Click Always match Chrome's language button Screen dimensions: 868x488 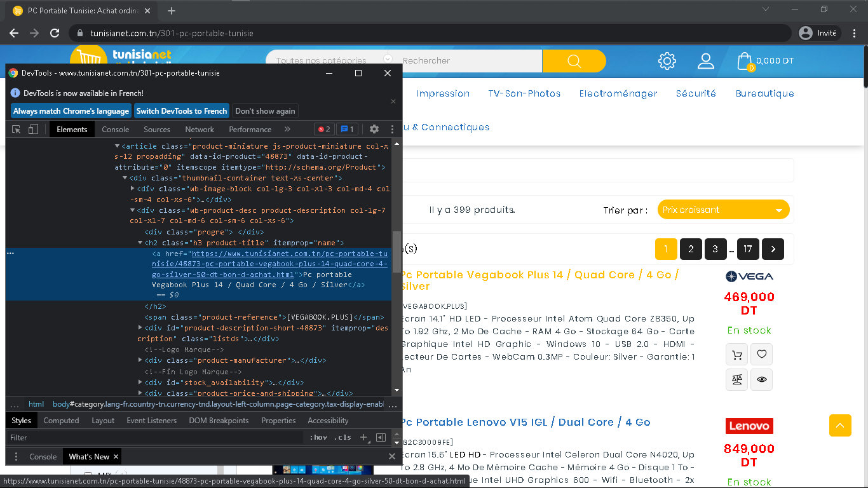point(71,111)
